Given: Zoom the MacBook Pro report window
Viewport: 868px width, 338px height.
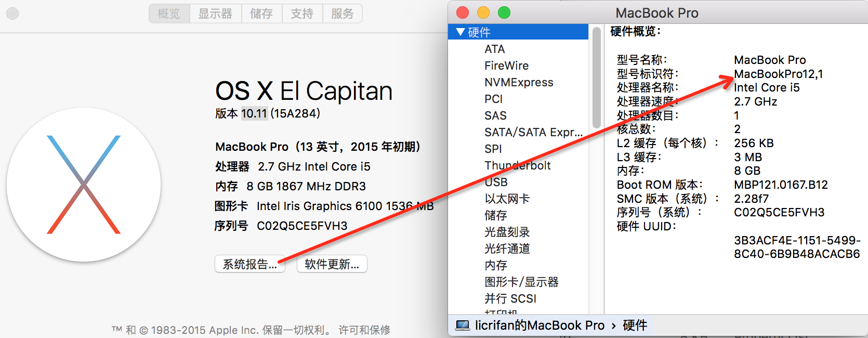Looking at the screenshot, I should pos(504,12).
